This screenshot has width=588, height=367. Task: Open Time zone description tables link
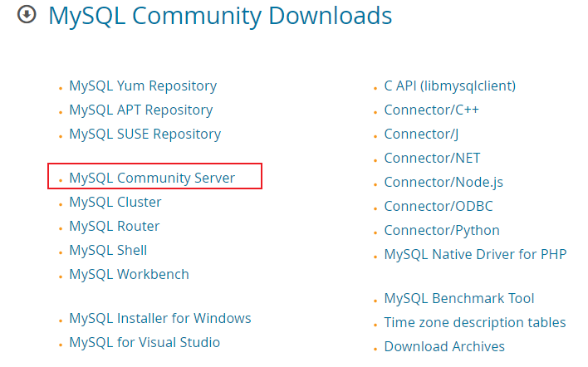point(475,322)
